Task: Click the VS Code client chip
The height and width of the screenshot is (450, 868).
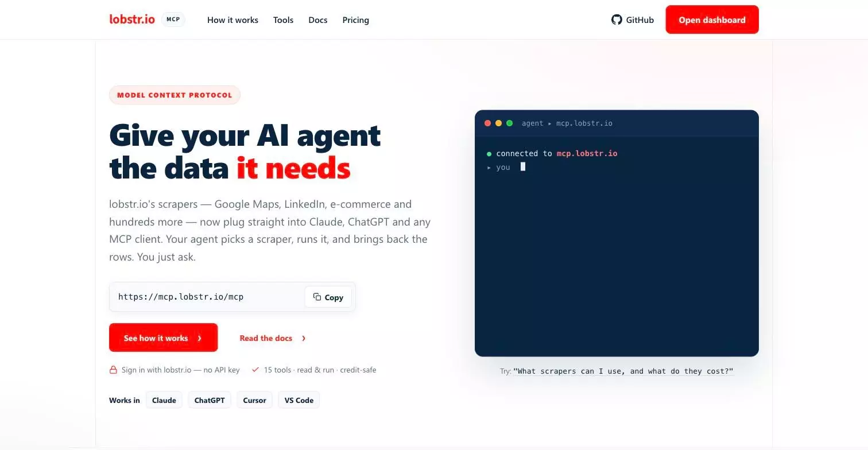Action: point(299,400)
